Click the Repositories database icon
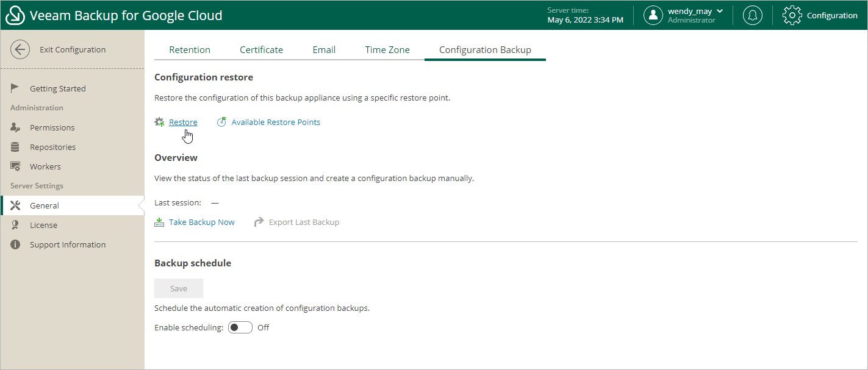This screenshot has height=370, width=868. pyautogui.click(x=15, y=147)
